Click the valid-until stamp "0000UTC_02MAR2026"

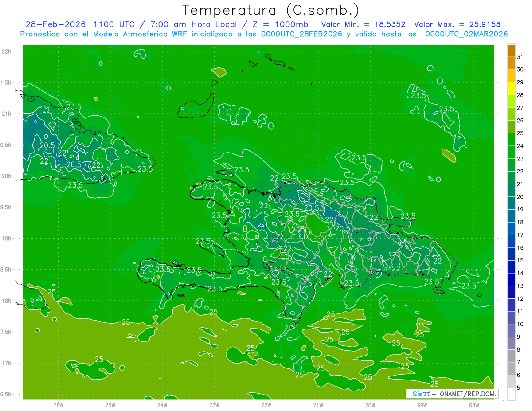pos(466,34)
